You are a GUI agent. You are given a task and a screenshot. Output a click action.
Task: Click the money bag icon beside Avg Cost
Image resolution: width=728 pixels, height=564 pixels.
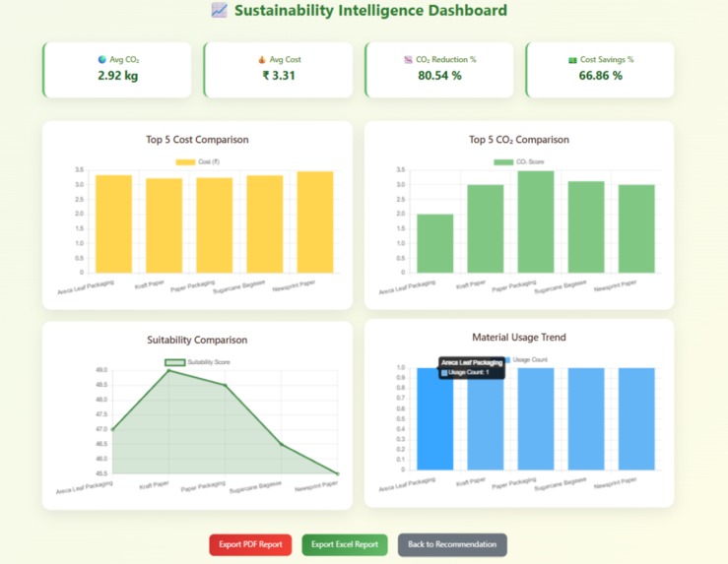pos(262,59)
